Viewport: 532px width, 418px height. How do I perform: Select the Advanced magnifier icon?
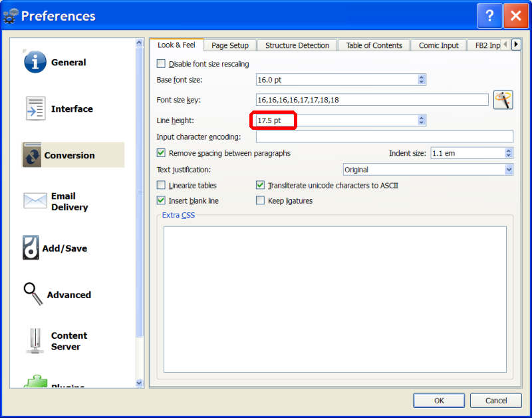[x=33, y=294]
